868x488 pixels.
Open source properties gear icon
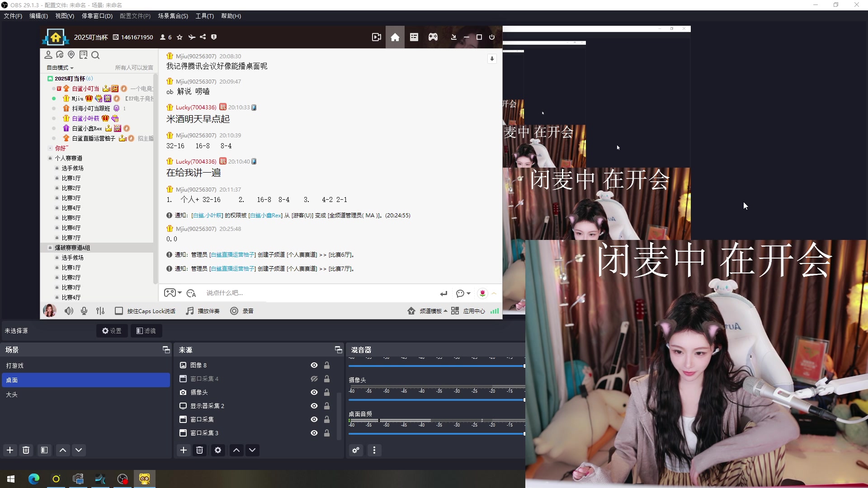[218, 450]
